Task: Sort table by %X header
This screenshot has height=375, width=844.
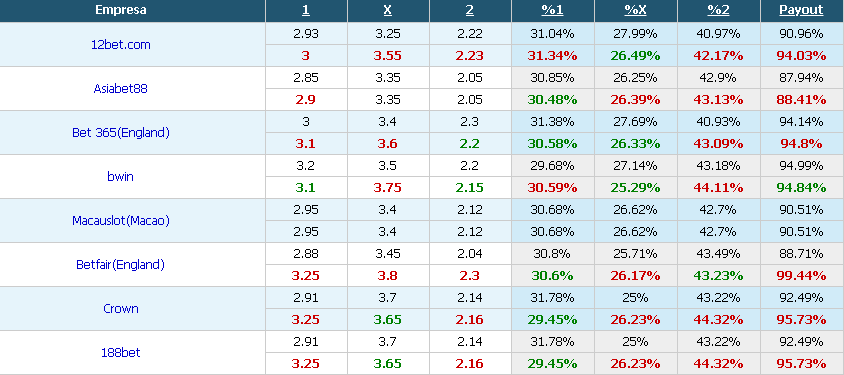Action: click(x=635, y=10)
